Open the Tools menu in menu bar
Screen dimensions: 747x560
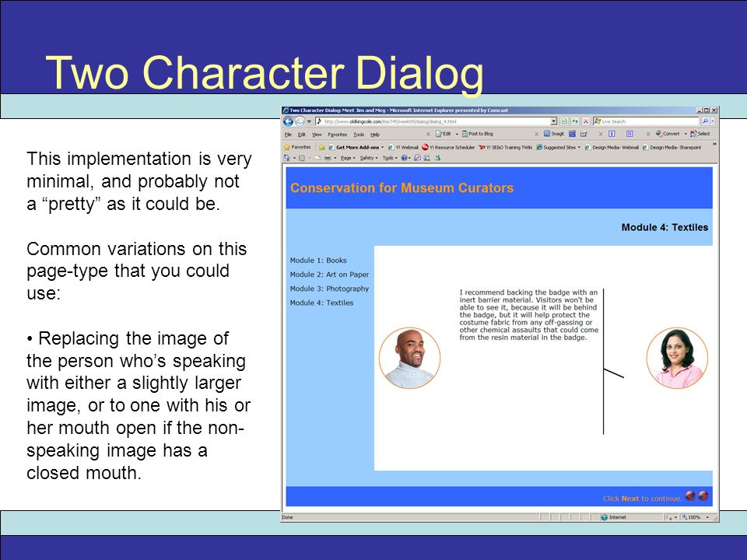coord(359,135)
